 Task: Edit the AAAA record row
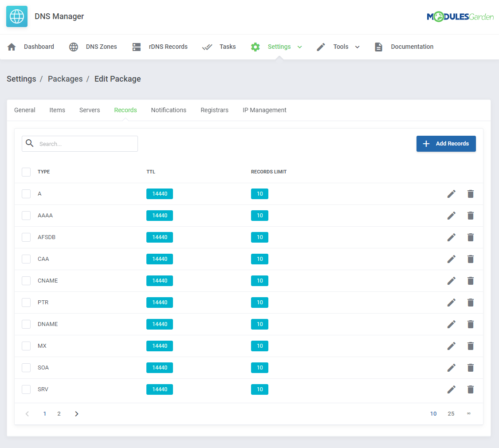(451, 216)
